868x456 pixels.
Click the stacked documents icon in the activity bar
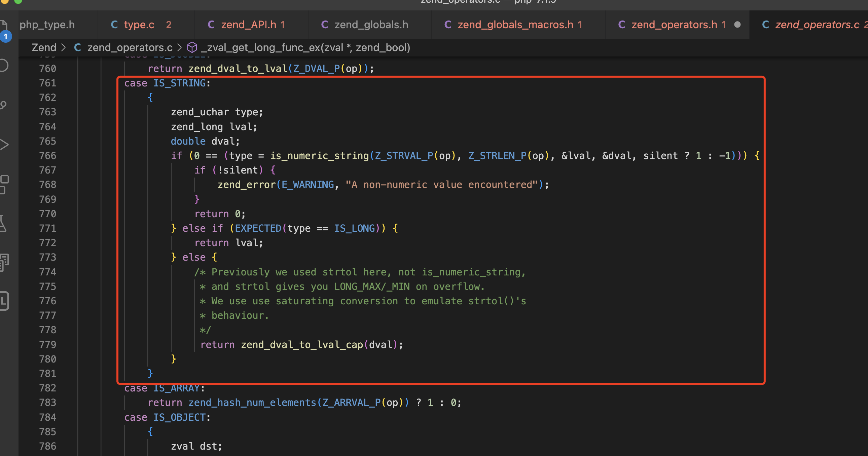(3, 262)
